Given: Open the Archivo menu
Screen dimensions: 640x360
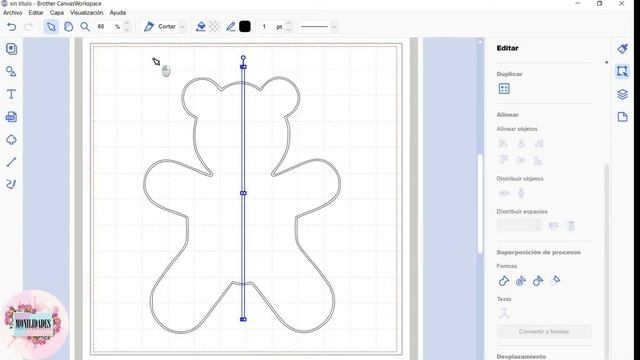Looking at the screenshot, I should pos(13,13).
